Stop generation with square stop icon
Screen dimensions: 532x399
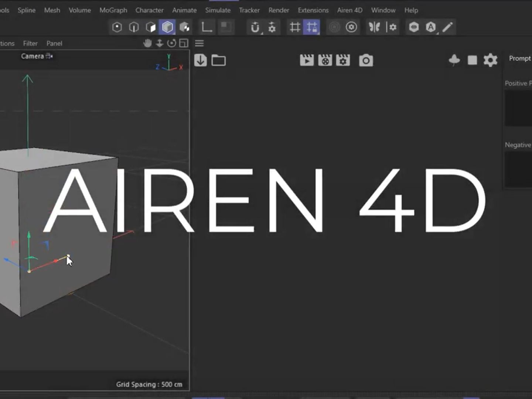pyautogui.click(x=472, y=60)
